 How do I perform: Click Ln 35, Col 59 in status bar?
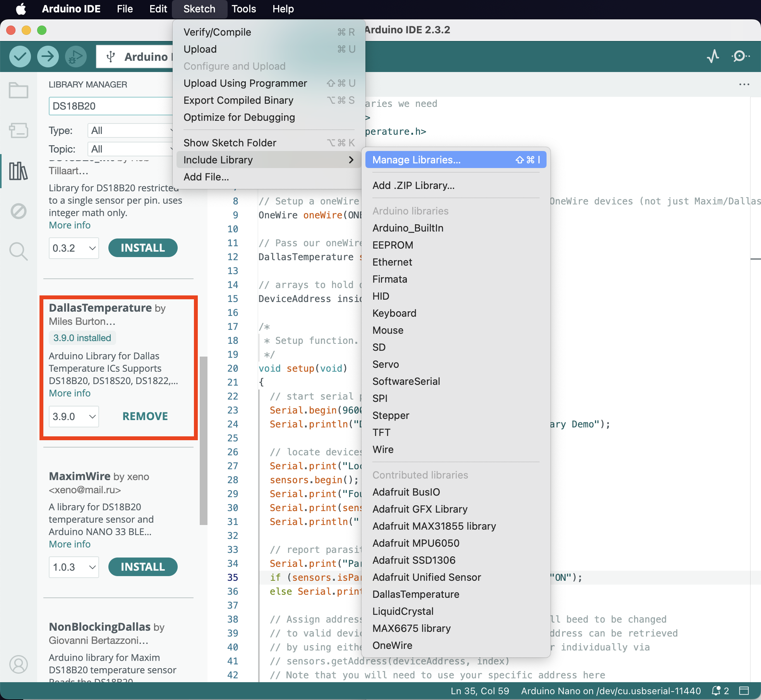(480, 691)
